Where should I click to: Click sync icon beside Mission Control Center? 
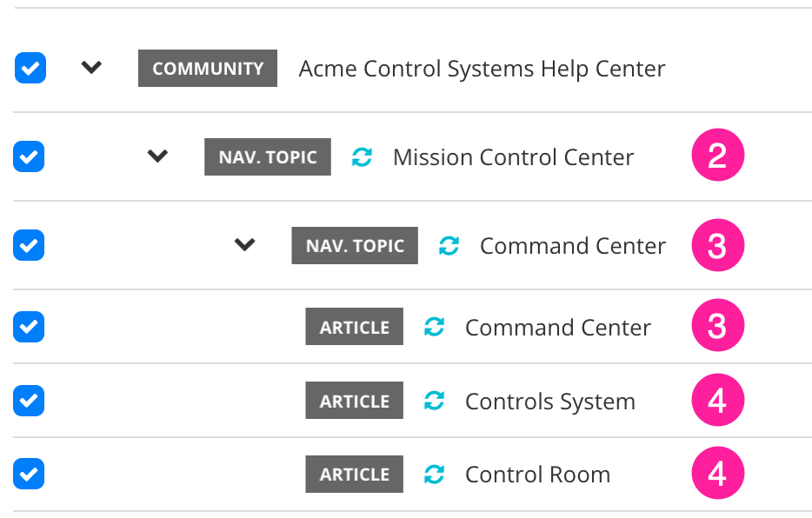click(362, 157)
